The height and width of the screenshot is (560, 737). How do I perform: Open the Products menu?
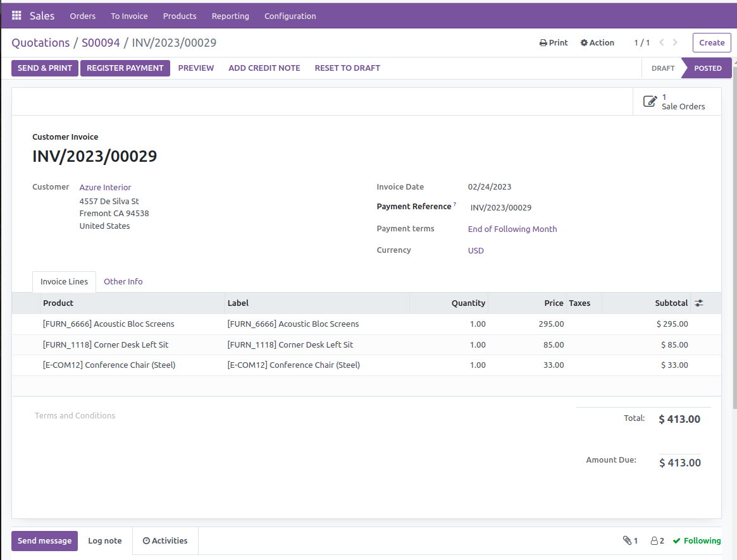pos(180,16)
